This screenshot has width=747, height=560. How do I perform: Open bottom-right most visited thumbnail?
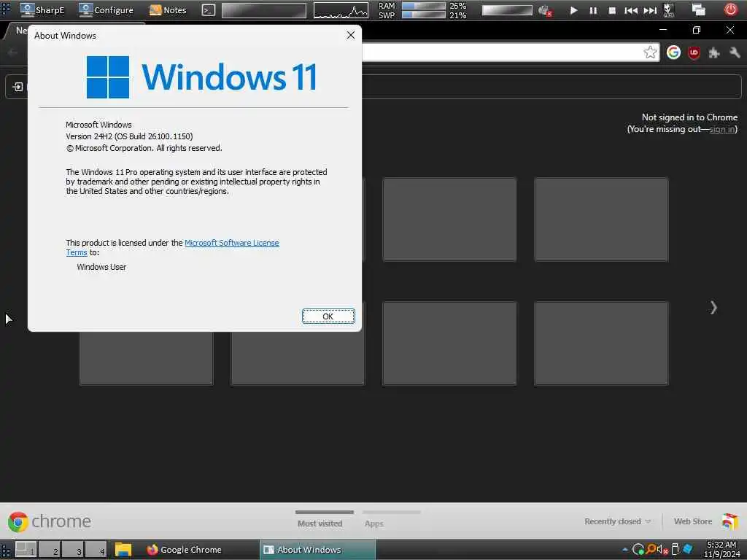(x=601, y=343)
